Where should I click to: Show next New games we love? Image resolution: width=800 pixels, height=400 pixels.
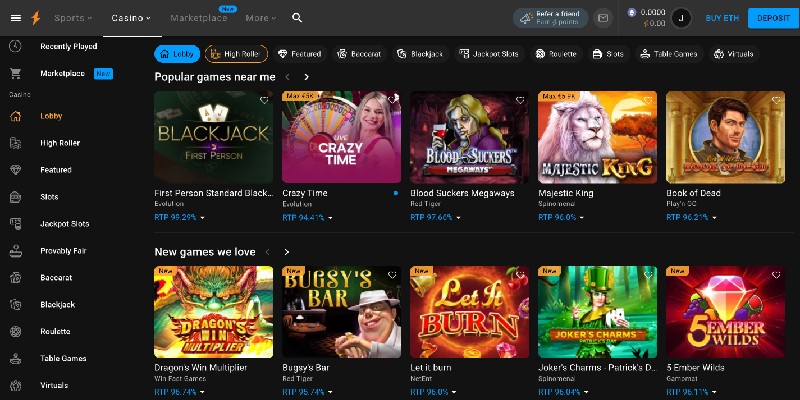[287, 252]
